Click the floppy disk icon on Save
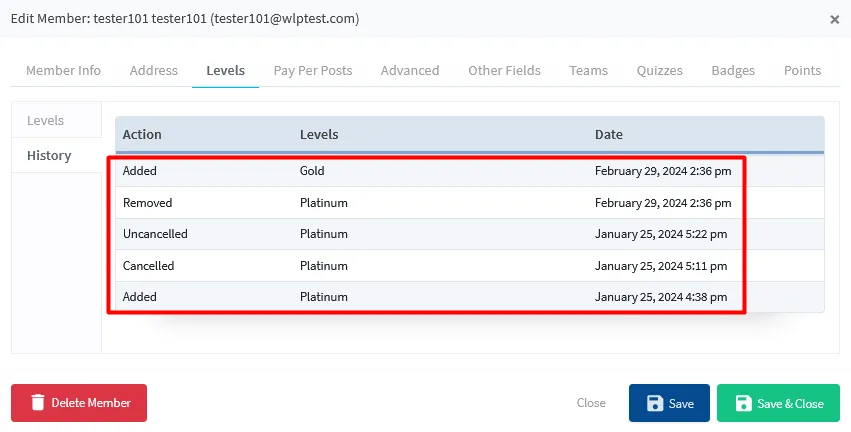The image size is (851, 432). (655, 403)
